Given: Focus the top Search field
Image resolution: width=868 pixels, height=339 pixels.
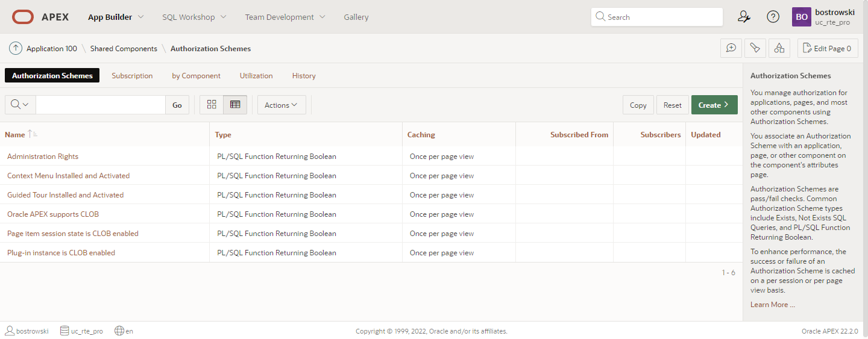Looking at the screenshot, I should 657,17.
